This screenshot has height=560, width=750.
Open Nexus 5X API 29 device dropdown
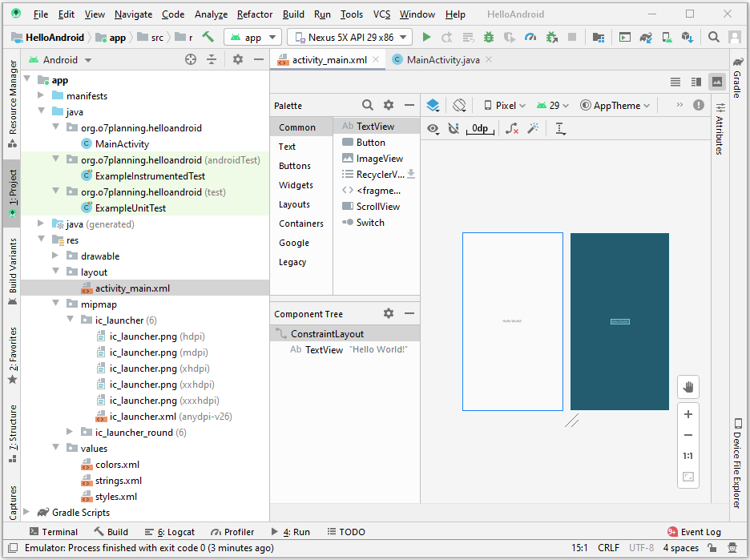(351, 38)
